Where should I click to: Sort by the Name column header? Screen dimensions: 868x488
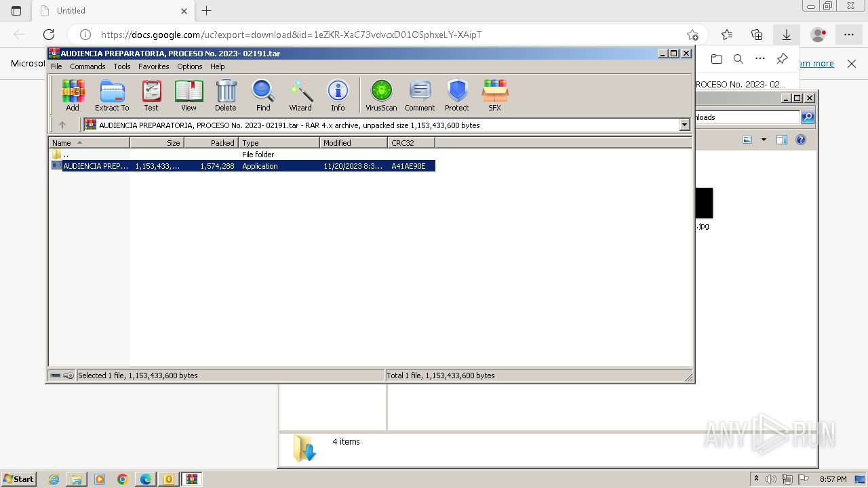(x=89, y=142)
